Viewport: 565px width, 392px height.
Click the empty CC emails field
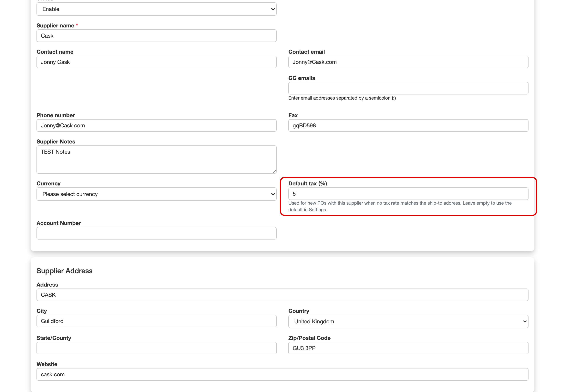click(408, 88)
